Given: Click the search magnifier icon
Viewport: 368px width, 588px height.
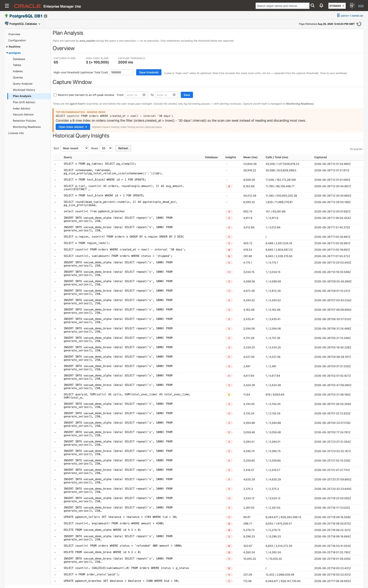Looking at the screenshot, I should (x=313, y=6).
